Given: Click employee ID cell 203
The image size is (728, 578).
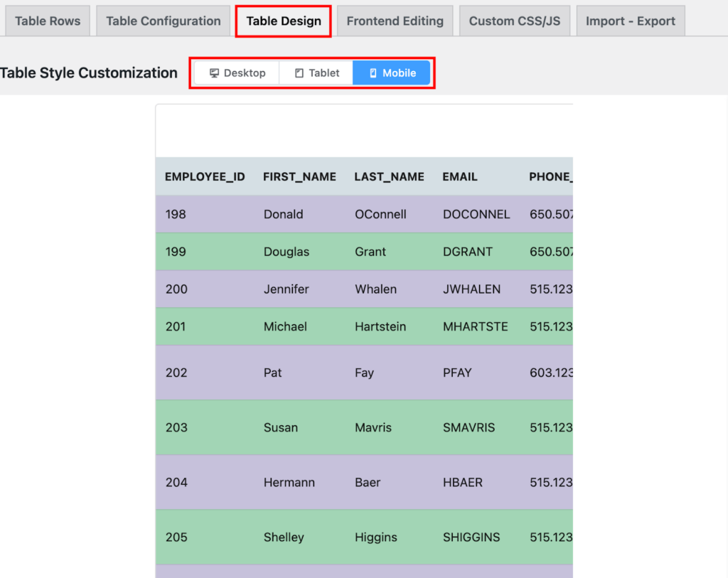Looking at the screenshot, I should [x=176, y=427].
